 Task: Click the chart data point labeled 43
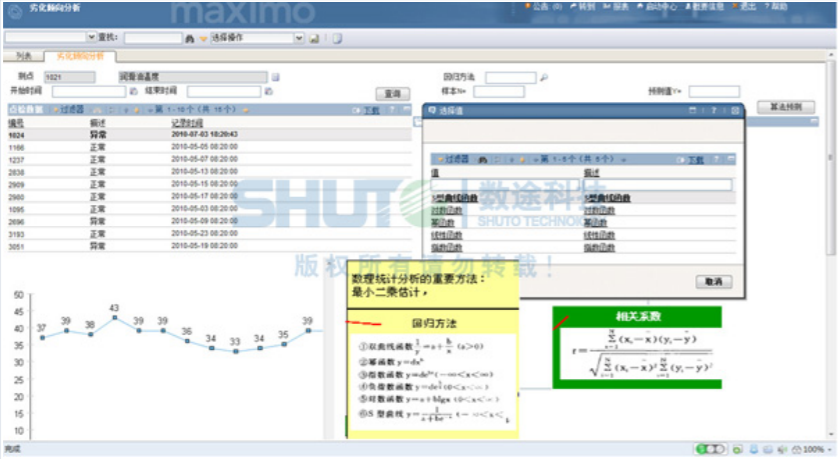click(x=114, y=317)
